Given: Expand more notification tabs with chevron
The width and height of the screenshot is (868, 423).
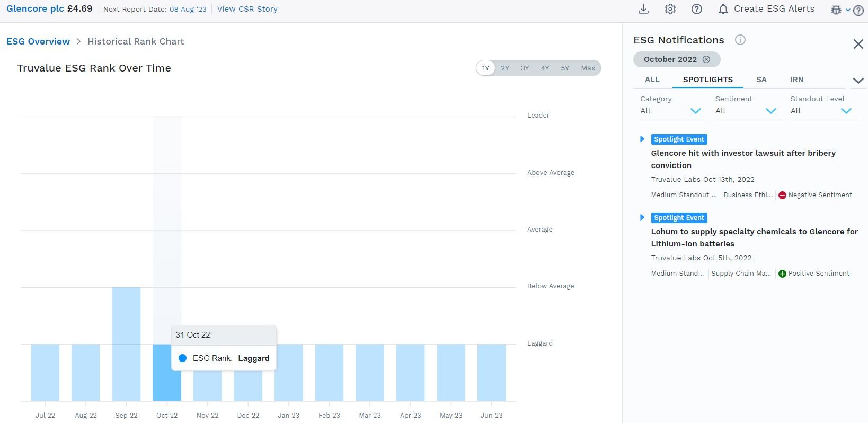Looking at the screenshot, I should [x=858, y=81].
